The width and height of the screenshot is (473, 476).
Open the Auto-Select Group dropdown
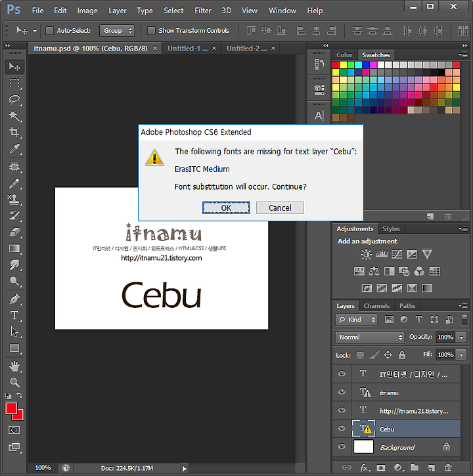click(x=117, y=31)
